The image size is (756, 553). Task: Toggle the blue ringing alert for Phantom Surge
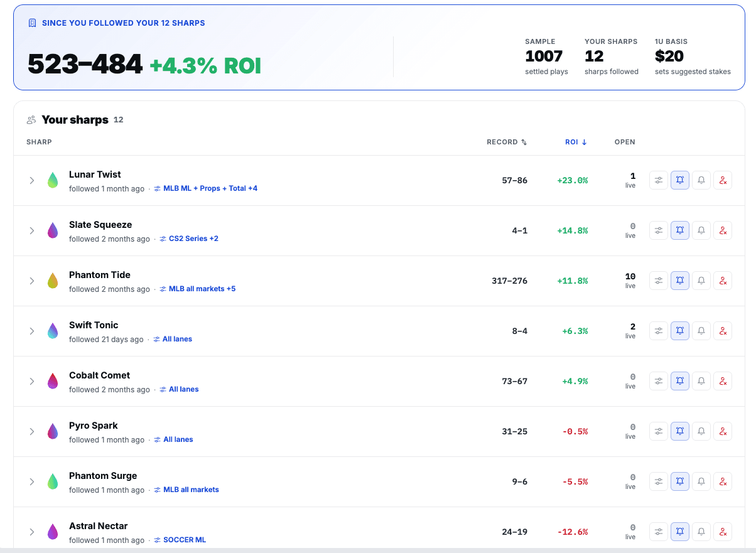(680, 481)
